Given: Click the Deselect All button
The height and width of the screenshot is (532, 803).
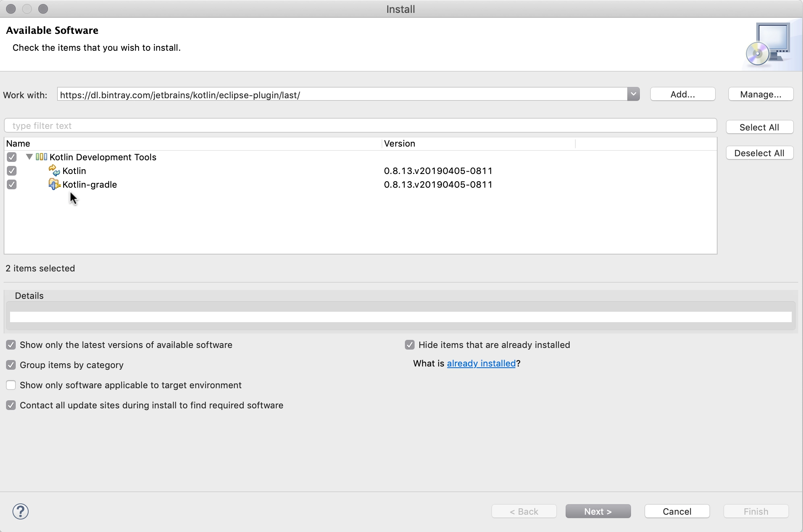Looking at the screenshot, I should pyautogui.click(x=760, y=153).
